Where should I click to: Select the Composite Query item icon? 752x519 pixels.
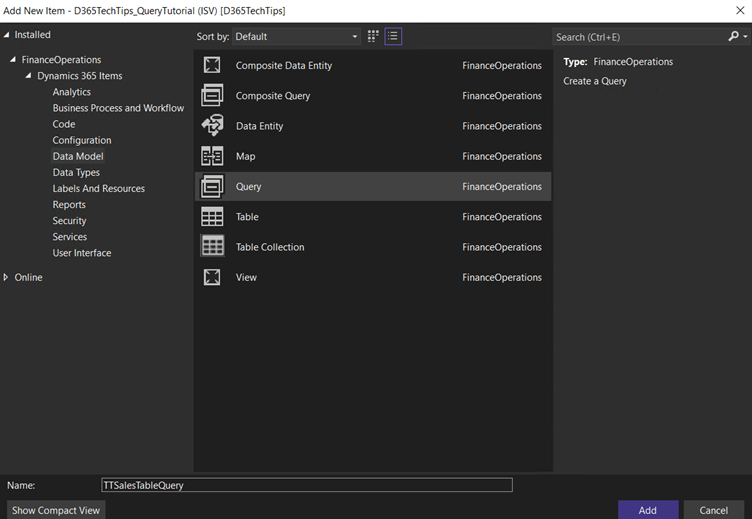[x=212, y=96]
